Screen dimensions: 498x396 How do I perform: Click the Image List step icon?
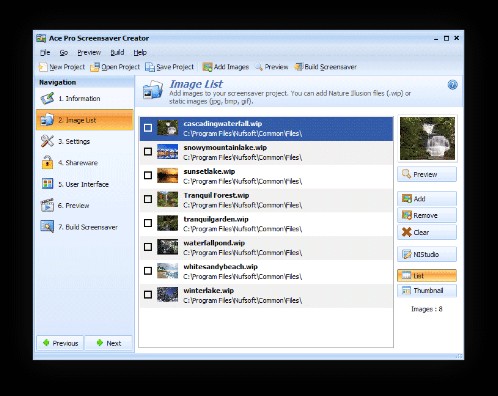pyautogui.click(x=47, y=120)
